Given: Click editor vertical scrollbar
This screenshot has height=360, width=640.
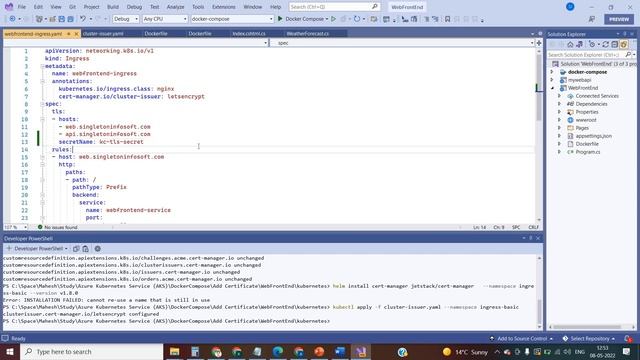Looking at the screenshot, I should 539,135.
